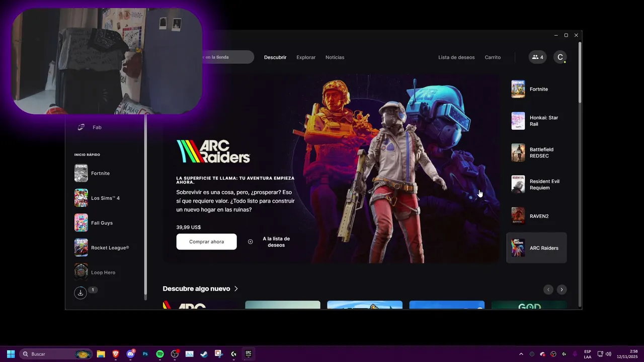Image resolution: width=644 pixels, height=362 pixels.
Task: Click Windows taskbar Buscar search box
Action: [56, 354]
